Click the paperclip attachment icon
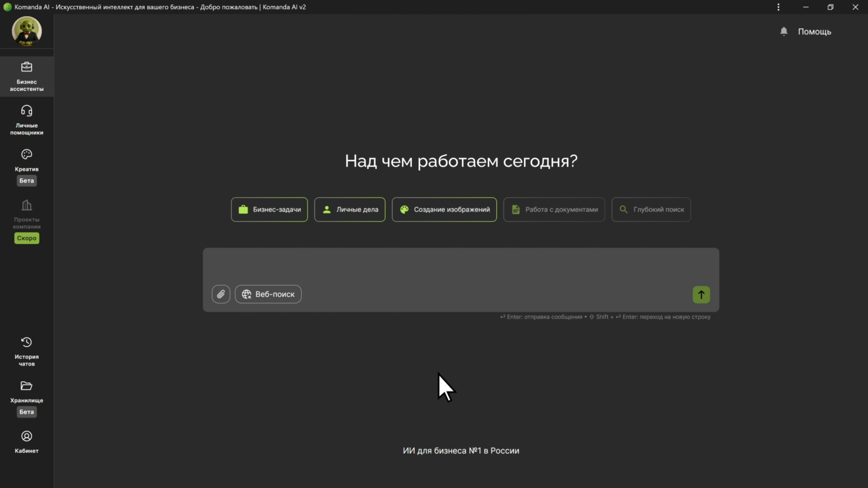This screenshot has height=488, width=868. (221, 294)
